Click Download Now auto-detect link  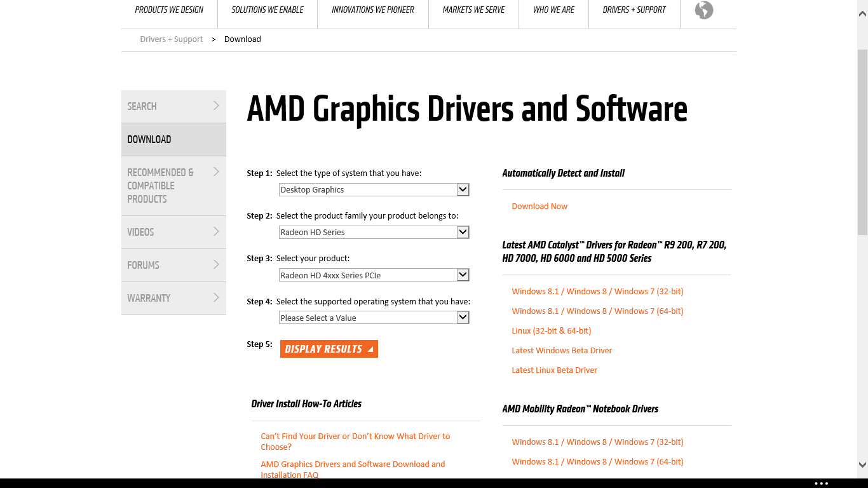point(539,207)
